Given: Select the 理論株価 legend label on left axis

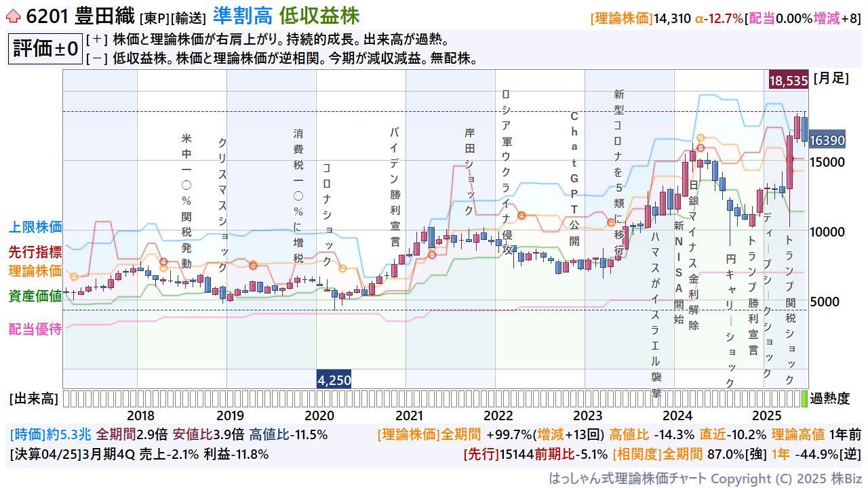Looking at the screenshot, I should (x=35, y=270).
